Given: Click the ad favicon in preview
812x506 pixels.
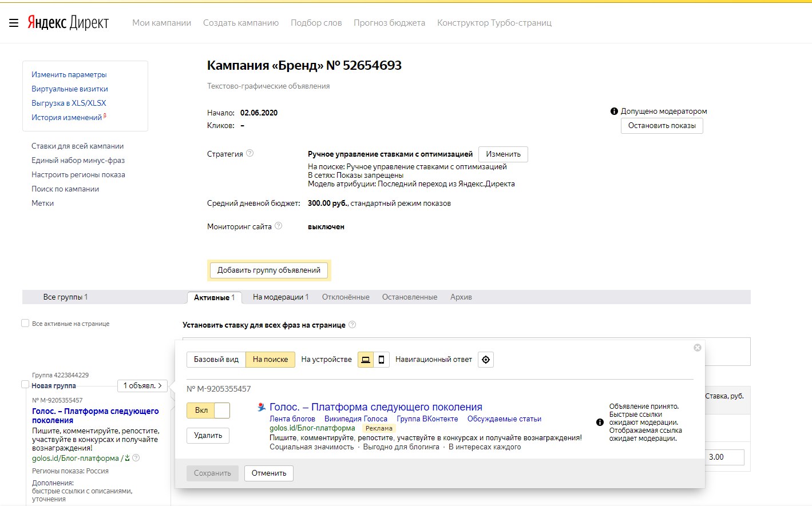Looking at the screenshot, I should coord(262,407).
